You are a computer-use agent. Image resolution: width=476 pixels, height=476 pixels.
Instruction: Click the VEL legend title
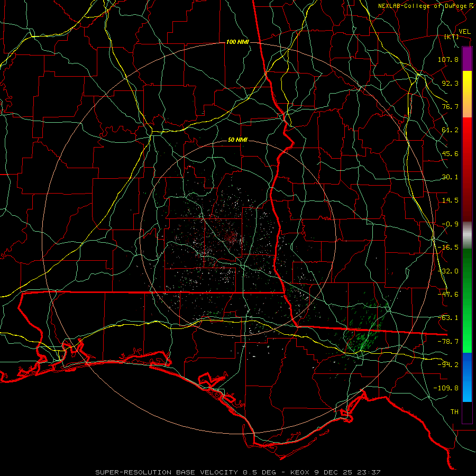pyautogui.click(x=464, y=32)
